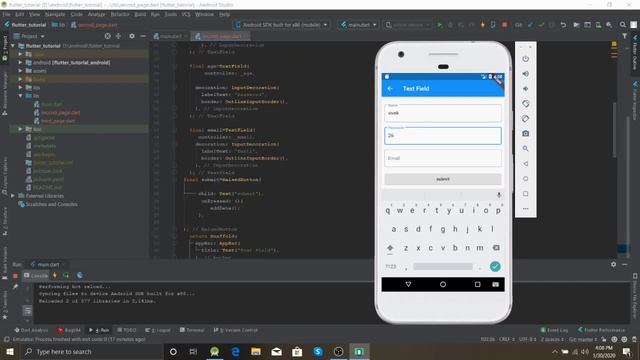Image resolution: width=640 pixels, height=360 pixels.
Task: Open the Dart Analysis tool window tab
Action: click(31, 330)
